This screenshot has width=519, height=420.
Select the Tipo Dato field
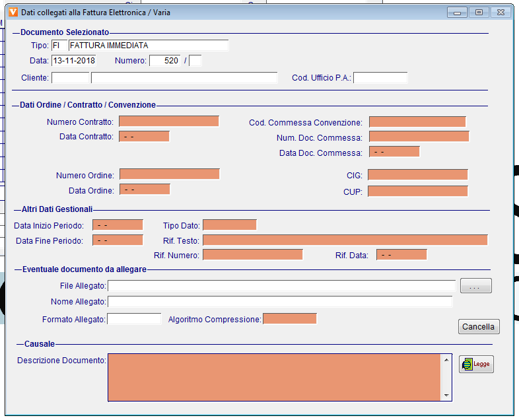click(229, 225)
